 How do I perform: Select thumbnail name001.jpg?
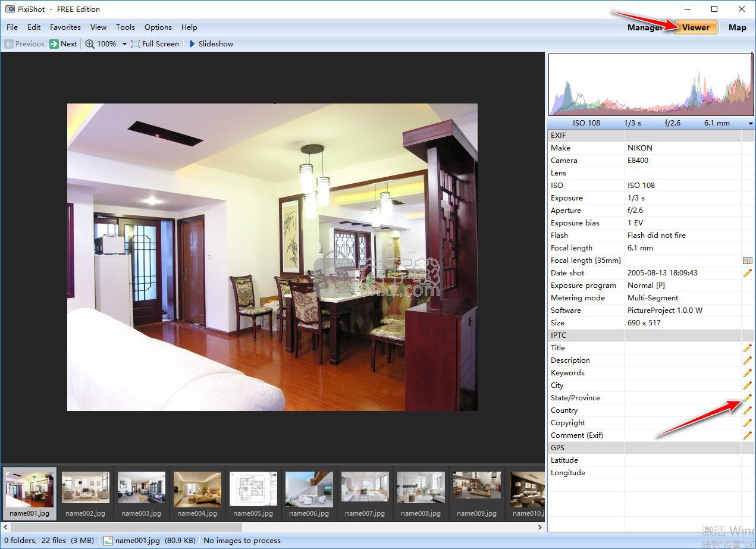[x=30, y=494]
